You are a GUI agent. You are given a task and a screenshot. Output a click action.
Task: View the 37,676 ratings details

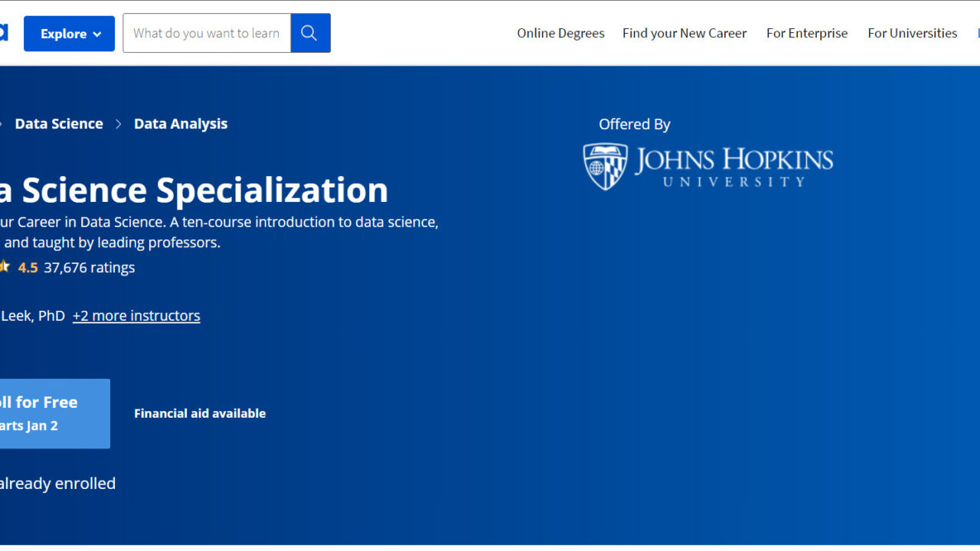pos(89,267)
